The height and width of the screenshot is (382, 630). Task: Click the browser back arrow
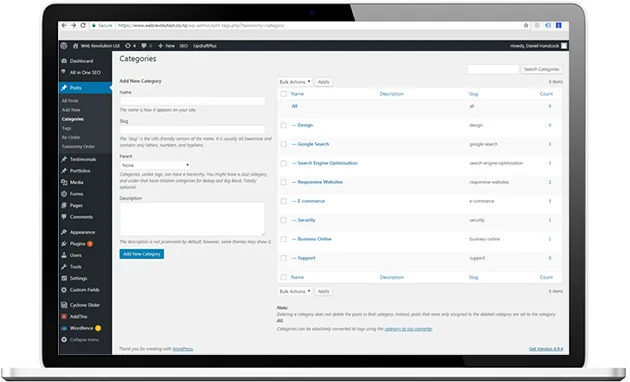coord(64,25)
